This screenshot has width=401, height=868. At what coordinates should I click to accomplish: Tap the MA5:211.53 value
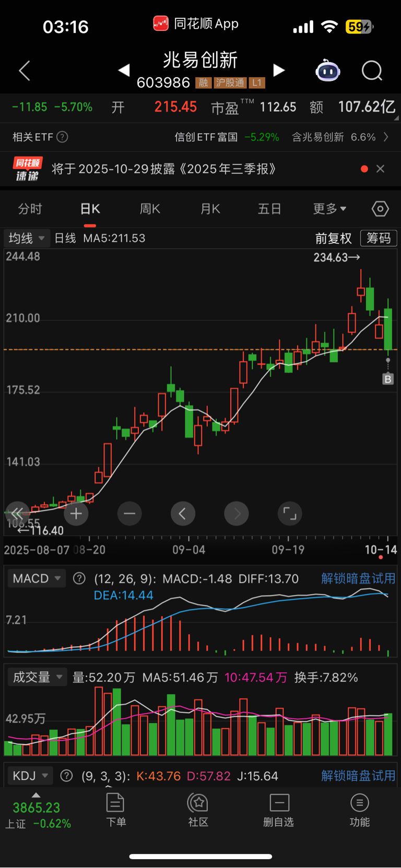(x=114, y=239)
